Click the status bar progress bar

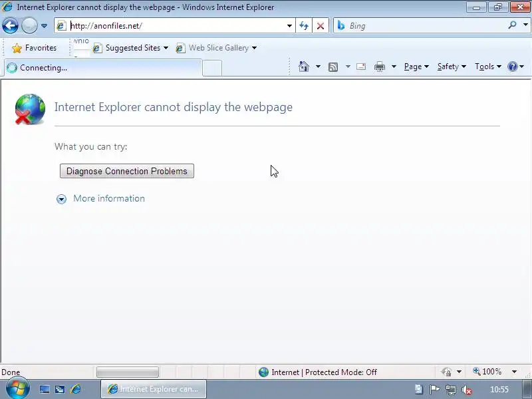128,372
